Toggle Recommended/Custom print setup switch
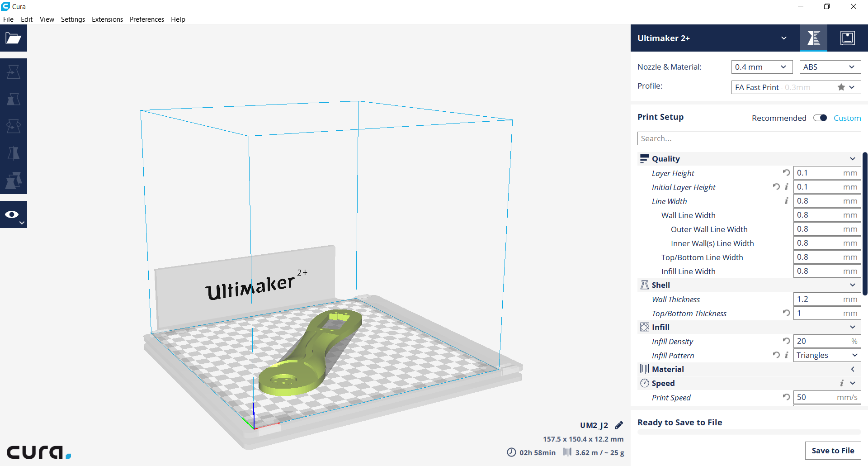The image size is (868, 466). pos(820,118)
